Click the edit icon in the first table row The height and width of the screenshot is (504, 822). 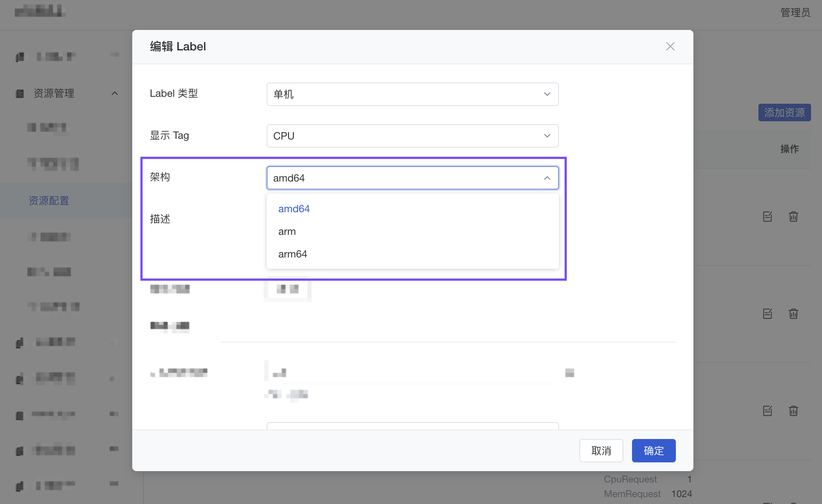768,217
